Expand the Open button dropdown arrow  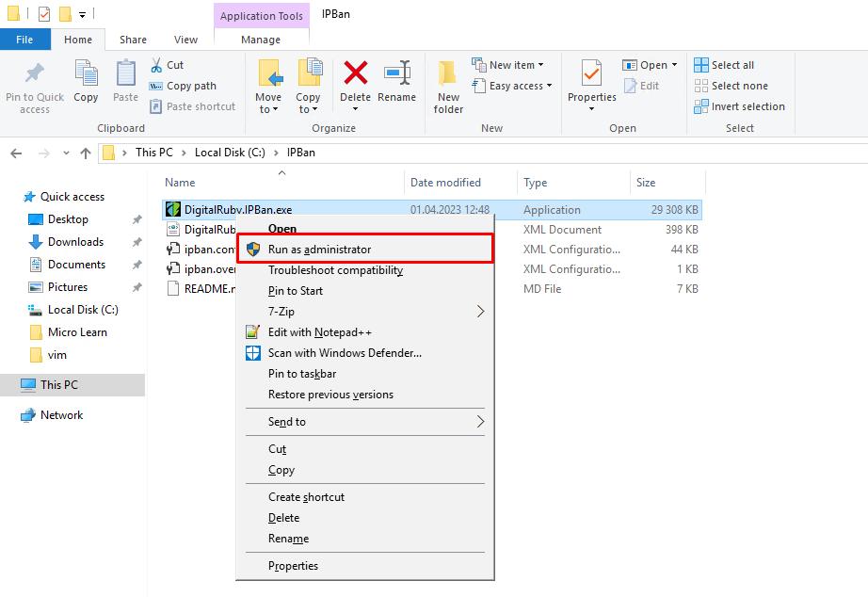[674, 65]
